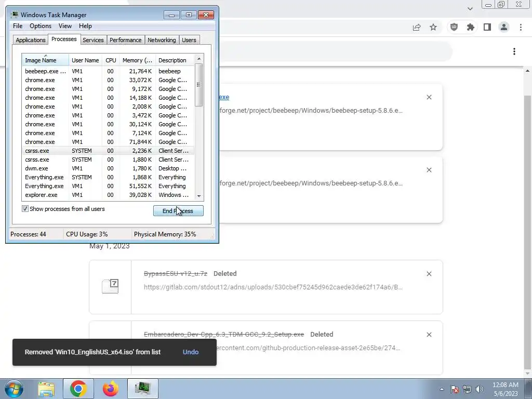Sort processes by CPU column
532x399 pixels.
(x=111, y=60)
